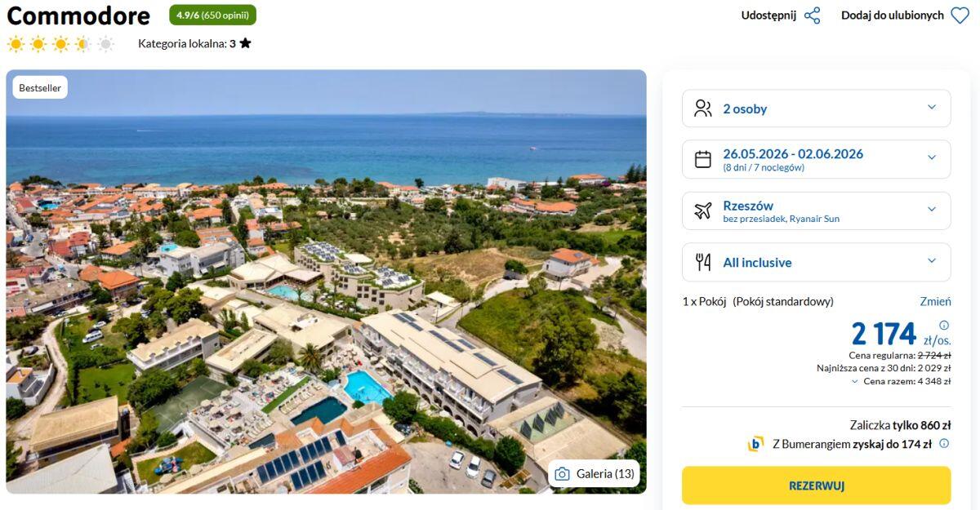The width and height of the screenshot is (980, 510).
Task: Click the Dodaj do ulubionych label
Action: click(892, 16)
